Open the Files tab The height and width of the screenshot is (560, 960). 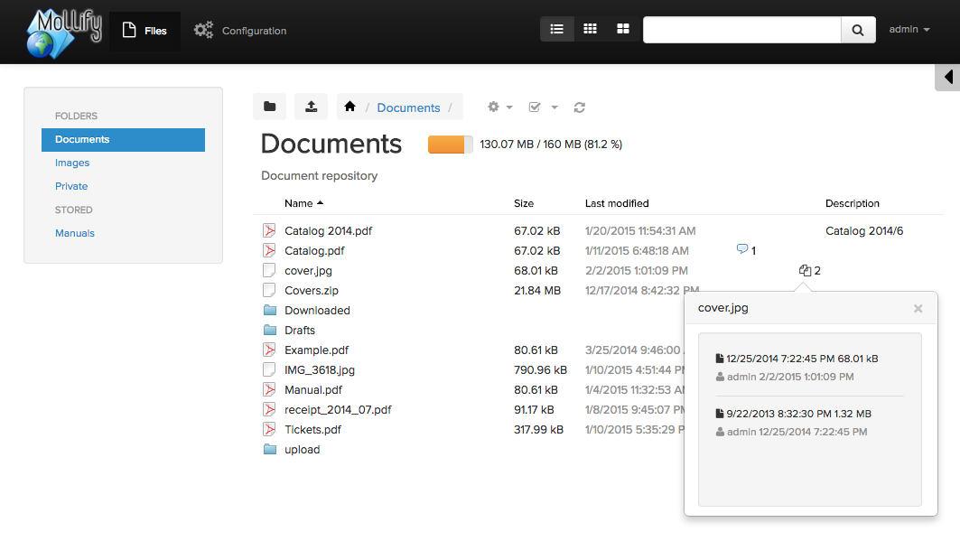145,31
